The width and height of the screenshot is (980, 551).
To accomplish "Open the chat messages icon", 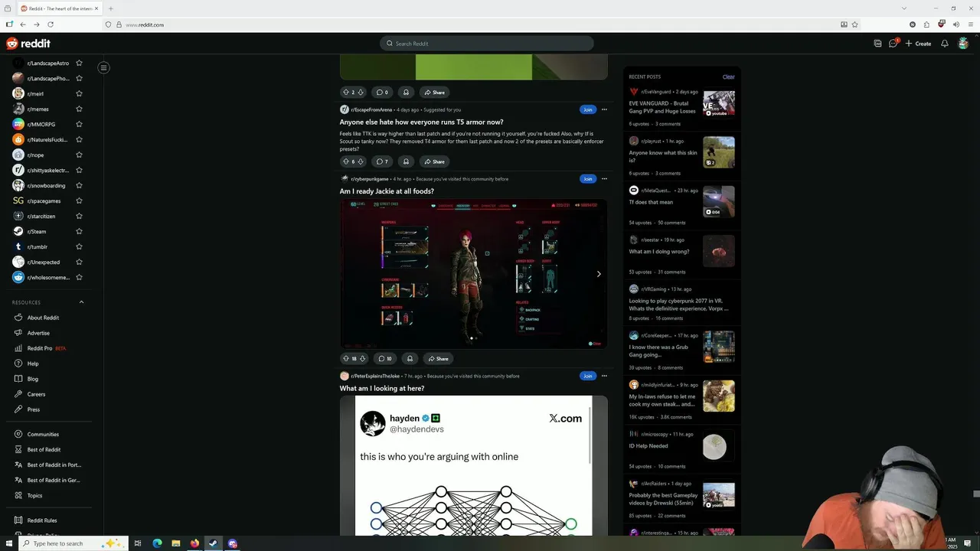I will tap(893, 44).
